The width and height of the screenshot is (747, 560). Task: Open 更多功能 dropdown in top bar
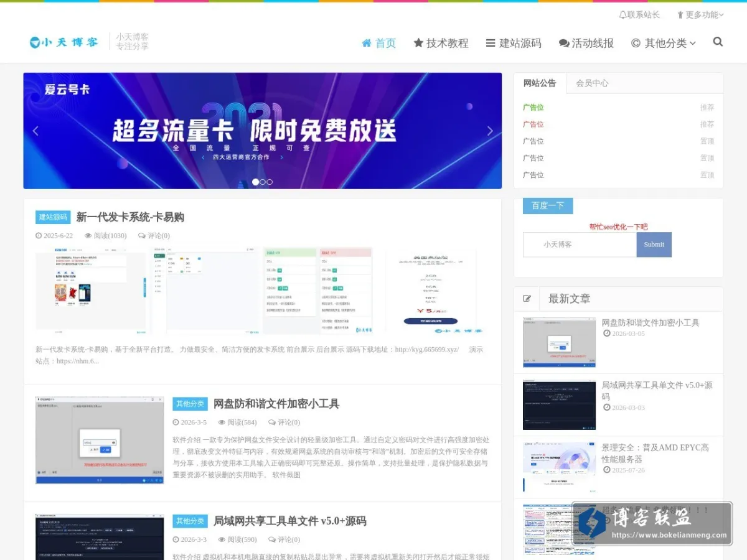700,15
